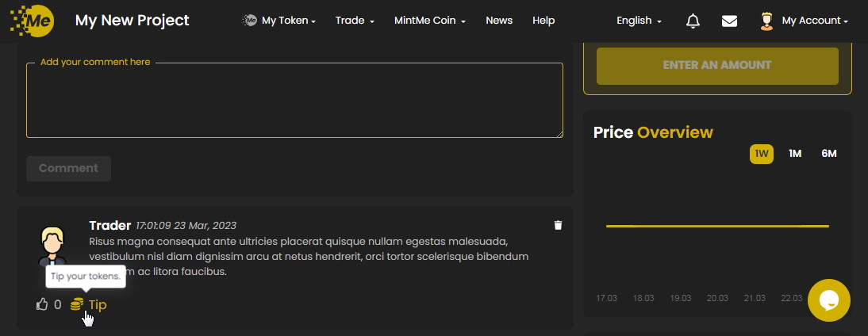Open the notifications bell
868x336 pixels.
(693, 21)
